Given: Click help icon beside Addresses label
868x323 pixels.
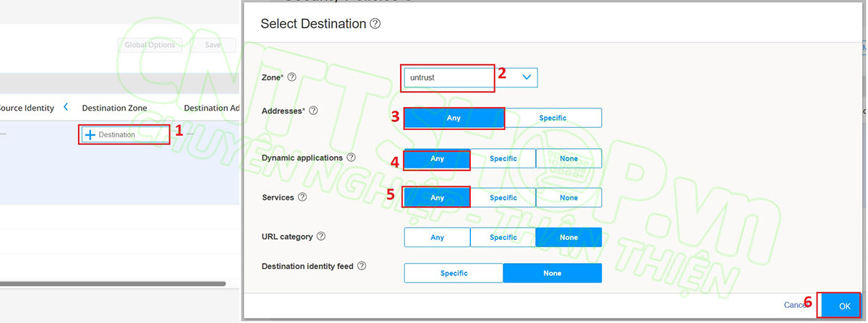Looking at the screenshot, I should coord(313,111).
